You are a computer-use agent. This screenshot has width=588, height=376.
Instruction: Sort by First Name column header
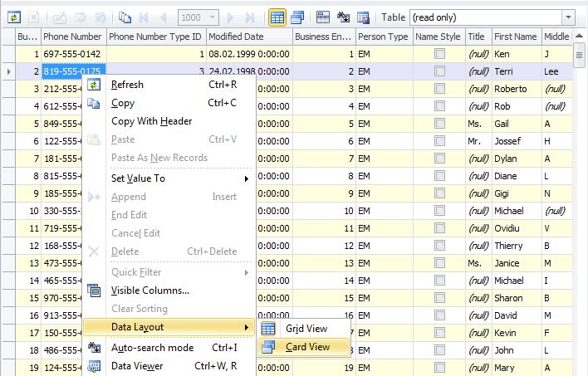517,37
